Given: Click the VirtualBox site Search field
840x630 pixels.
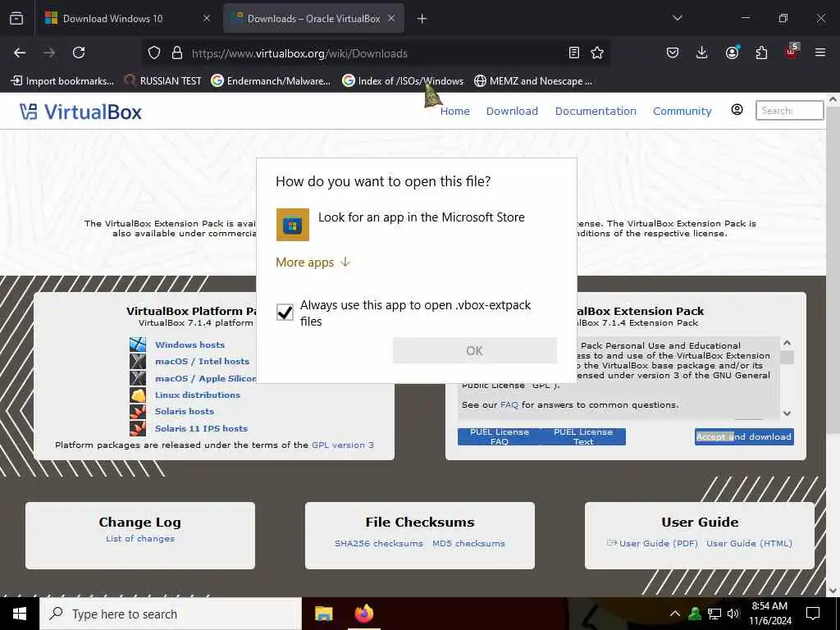Looking at the screenshot, I should (789, 111).
